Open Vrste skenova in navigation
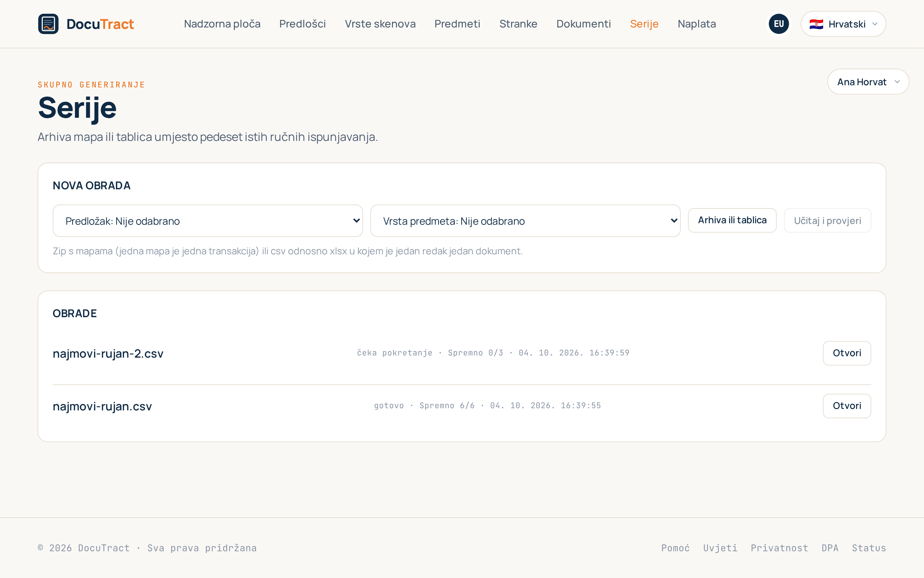Screen dimensions: 924x578 click(x=380, y=24)
